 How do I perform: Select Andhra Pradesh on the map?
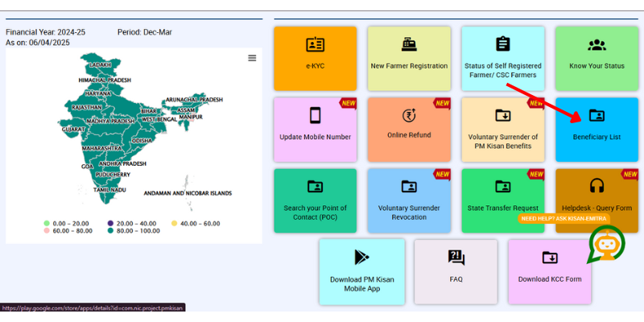[x=122, y=163]
